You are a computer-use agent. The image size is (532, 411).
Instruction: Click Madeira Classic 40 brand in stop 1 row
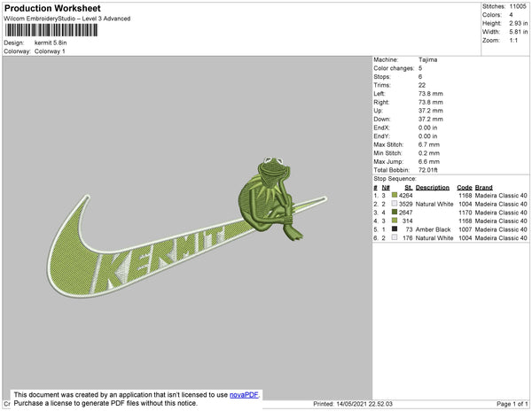pyautogui.click(x=501, y=196)
